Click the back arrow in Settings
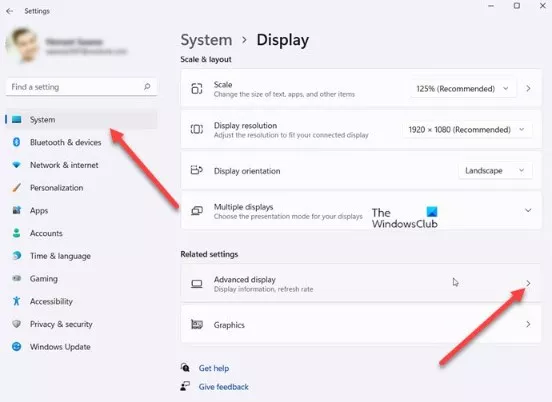Image resolution: width=552 pixels, height=402 pixels. (10, 11)
